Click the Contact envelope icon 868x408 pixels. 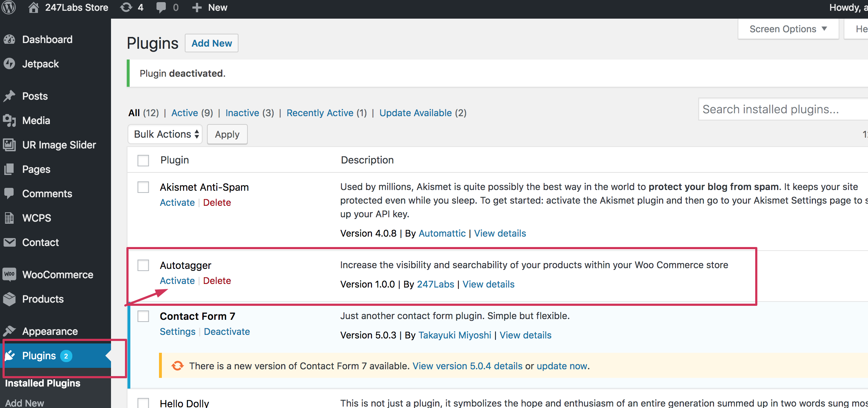click(10, 242)
